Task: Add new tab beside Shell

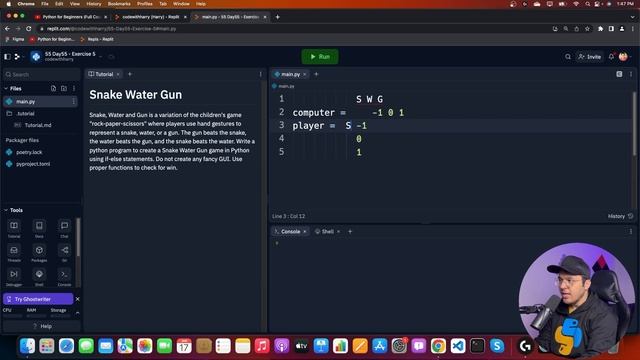Action: (x=350, y=231)
